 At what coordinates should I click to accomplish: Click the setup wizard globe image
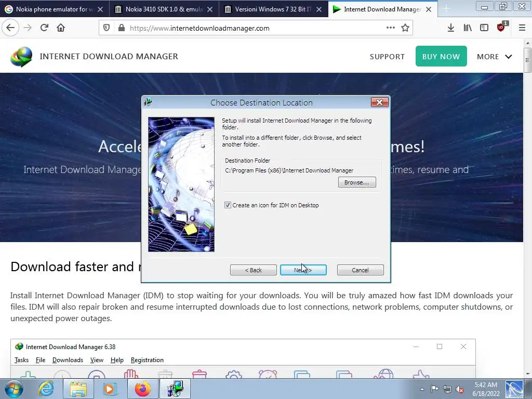[x=181, y=184]
